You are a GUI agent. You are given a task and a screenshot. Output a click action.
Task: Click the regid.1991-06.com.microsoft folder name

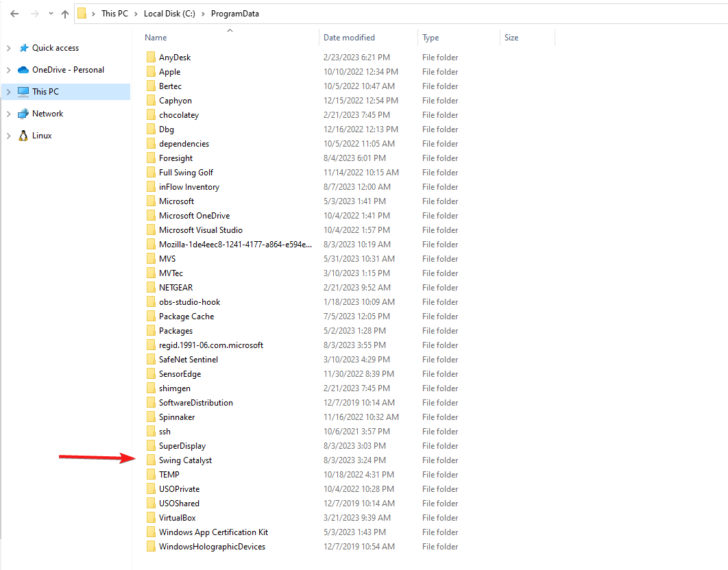click(x=210, y=345)
